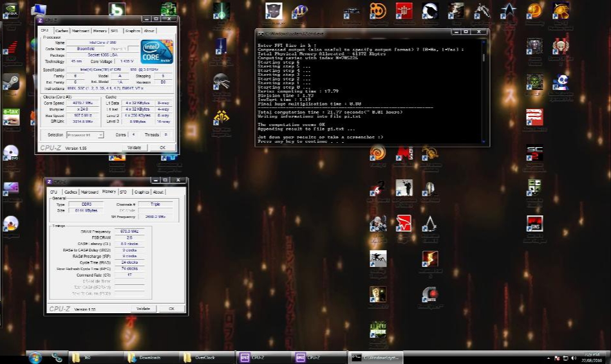Select the white-hooded figure triangle desktop icon

coord(430,223)
